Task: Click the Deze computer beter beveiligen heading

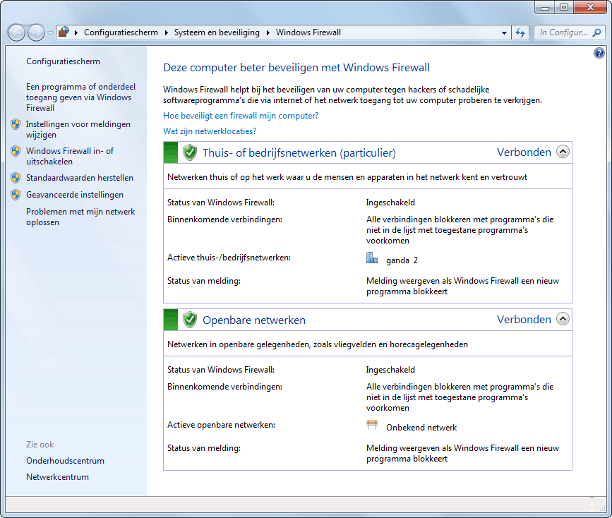Action: (x=296, y=68)
